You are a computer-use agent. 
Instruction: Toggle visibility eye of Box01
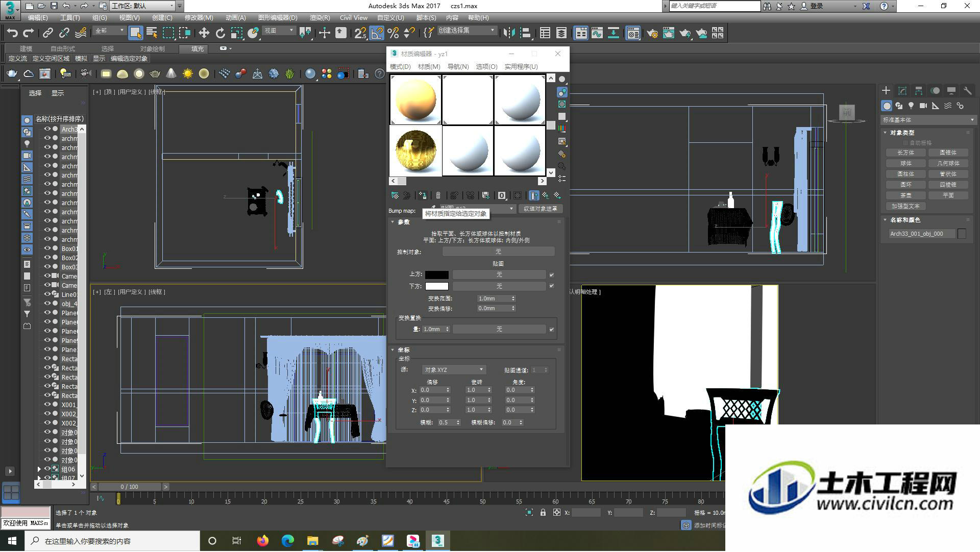[47, 248]
